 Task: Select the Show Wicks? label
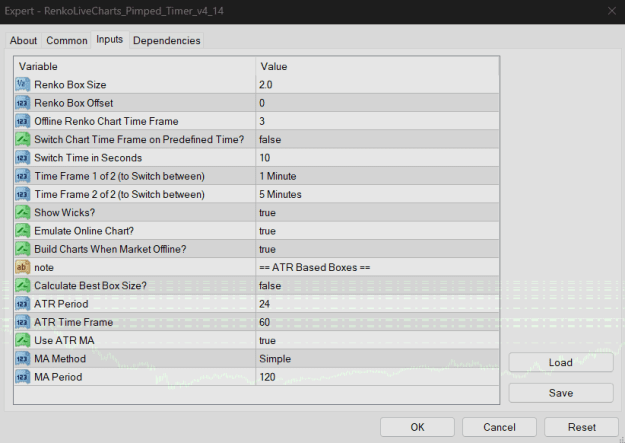point(65,213)
